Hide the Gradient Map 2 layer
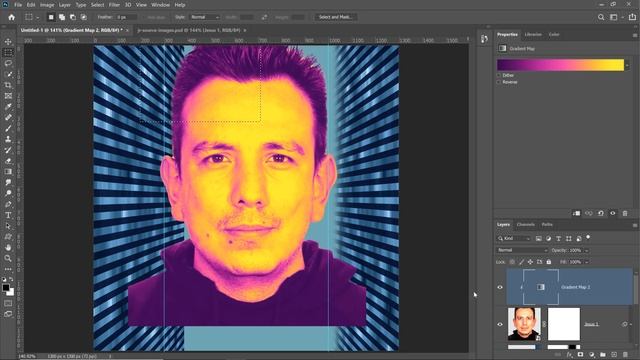 [x=500, y=287]
